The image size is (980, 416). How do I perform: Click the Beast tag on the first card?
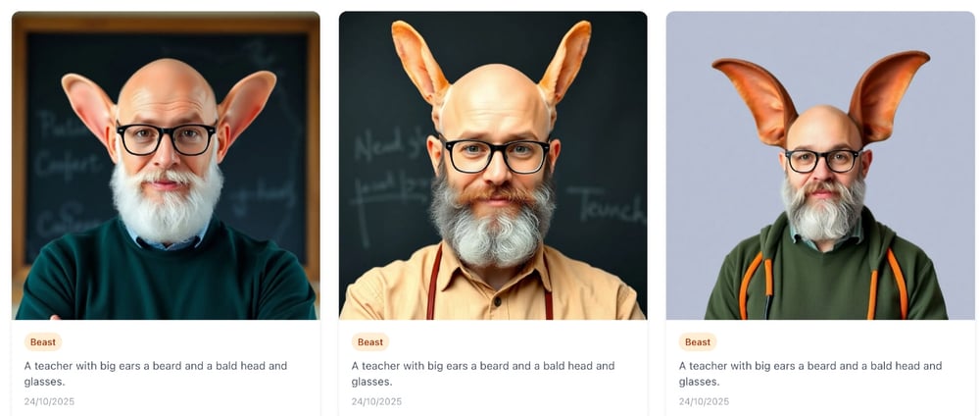[43, 342]
